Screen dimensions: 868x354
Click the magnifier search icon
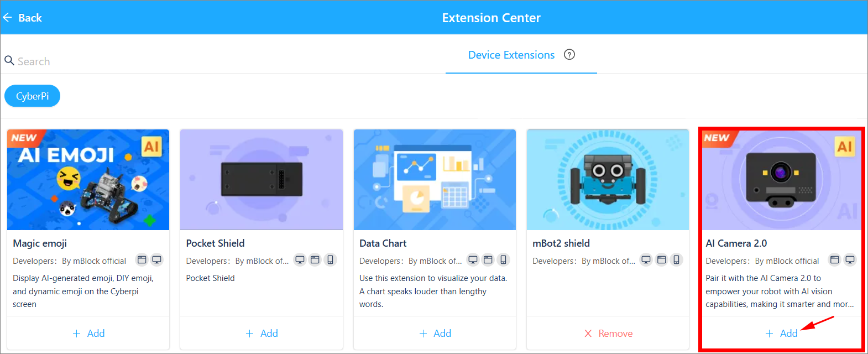pos(9,60)
